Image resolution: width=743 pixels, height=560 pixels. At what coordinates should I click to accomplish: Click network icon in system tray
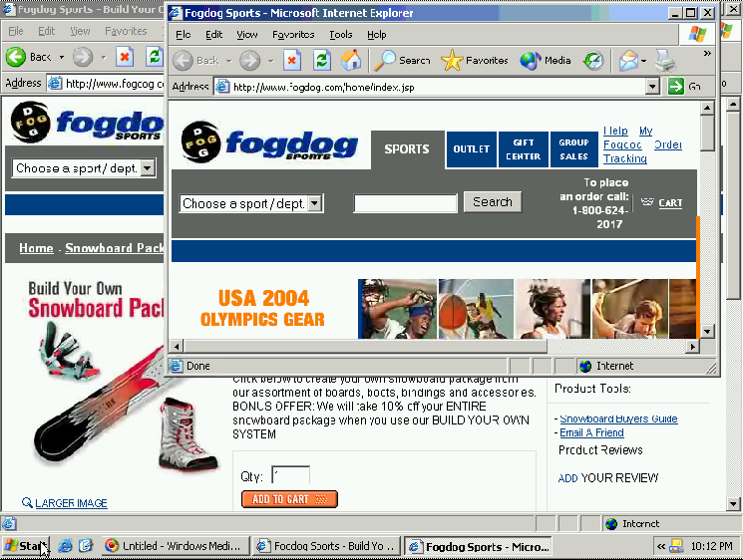pos(676,546)
